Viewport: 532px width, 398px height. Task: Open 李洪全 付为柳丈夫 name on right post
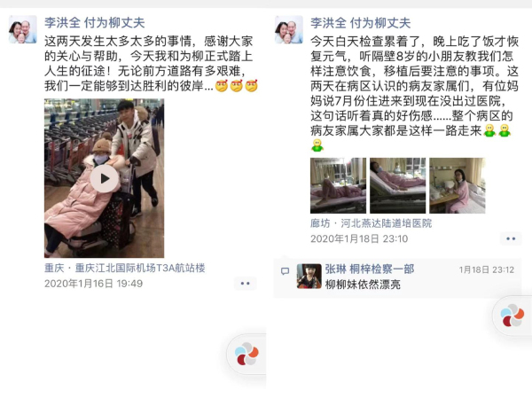(x=361, y=23)
